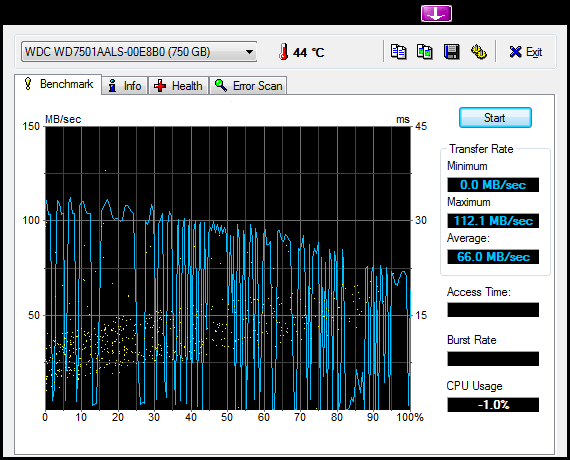Click the red cross Health icon
The height and width of the screenshot is (460, 570).
coord(160,86)
